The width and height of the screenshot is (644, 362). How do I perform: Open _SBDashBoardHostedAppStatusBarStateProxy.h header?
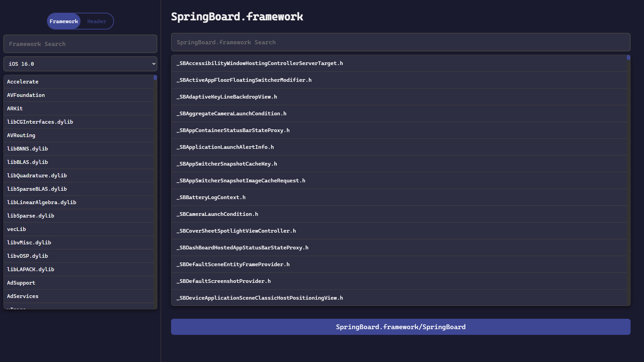pyautogui.click(x=399, y=248)
